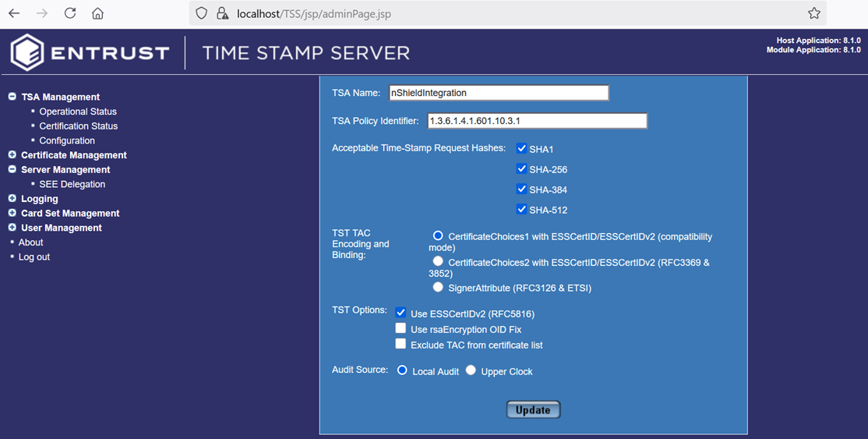The width and height of the screenshot is (868, 439).
Task: Uncheck the SHA-384 hash checkbox
Action: tap(521, 189)
